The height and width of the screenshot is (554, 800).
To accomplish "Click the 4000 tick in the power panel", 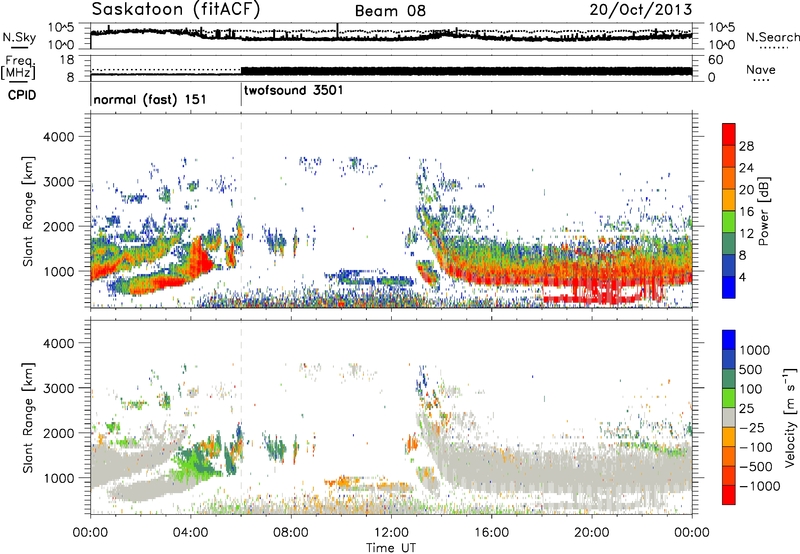I will pos(58,137).
